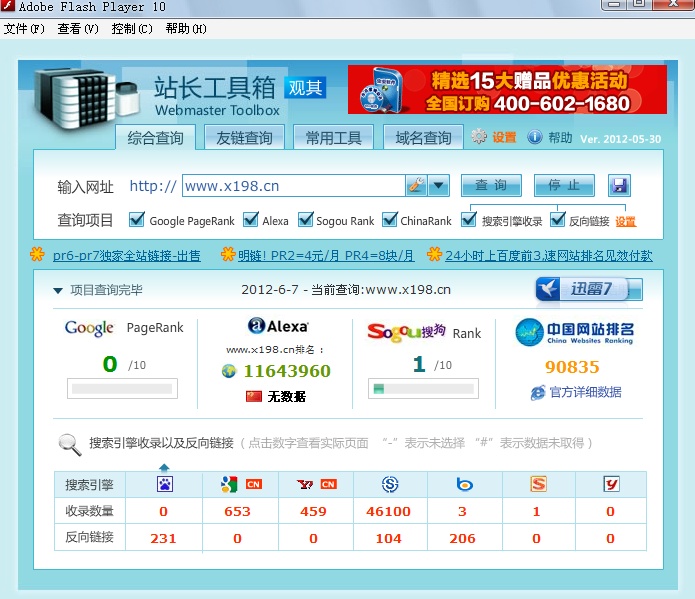Open the 控制(C) menu
695x599 pixels.
tap(132, 29)
